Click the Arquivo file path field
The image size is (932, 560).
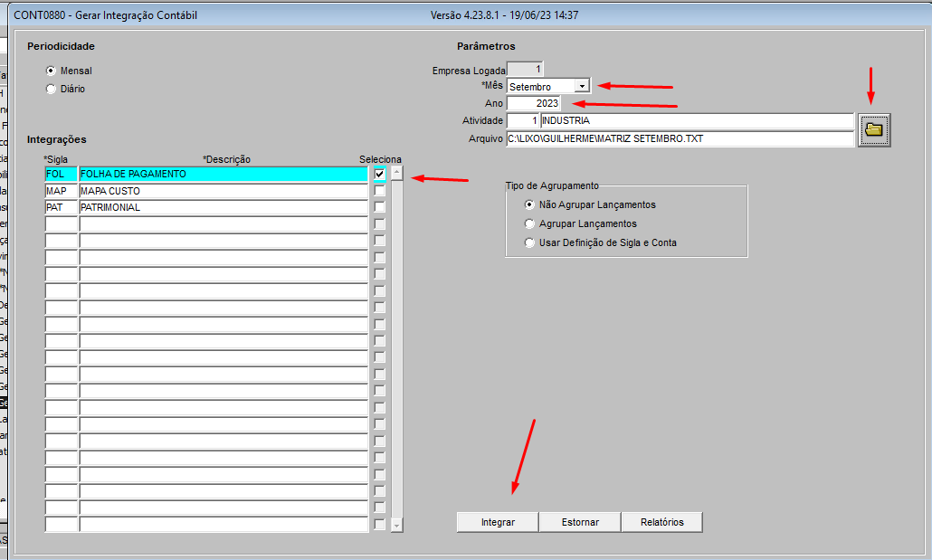tap(679, 138)
